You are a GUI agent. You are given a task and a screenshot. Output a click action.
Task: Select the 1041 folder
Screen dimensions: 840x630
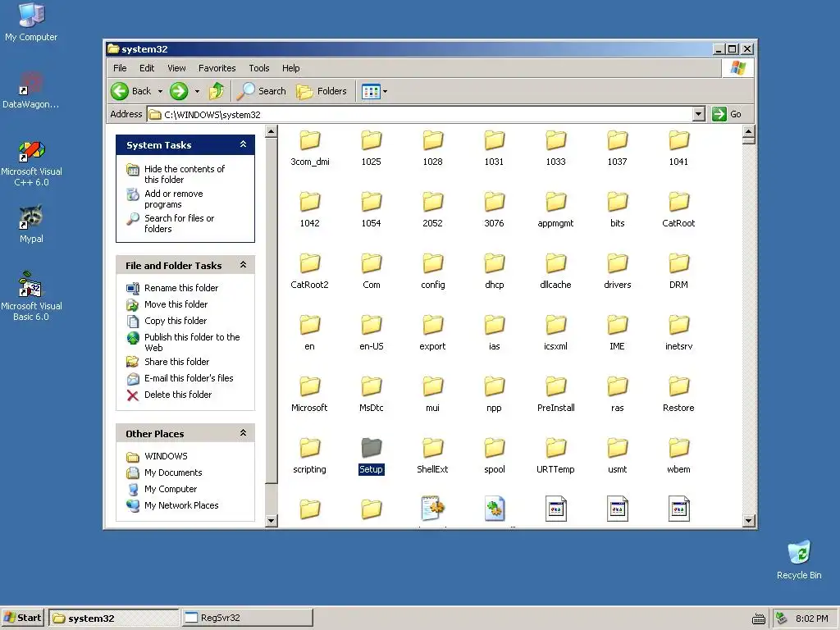point(678,148)
